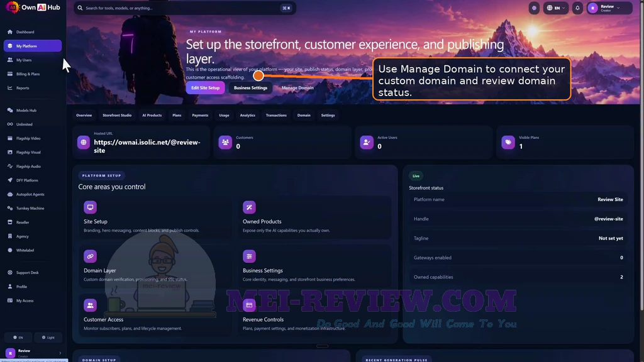Select the Tagline Not set yet row

pyautogui.click(x=518, y=238)
